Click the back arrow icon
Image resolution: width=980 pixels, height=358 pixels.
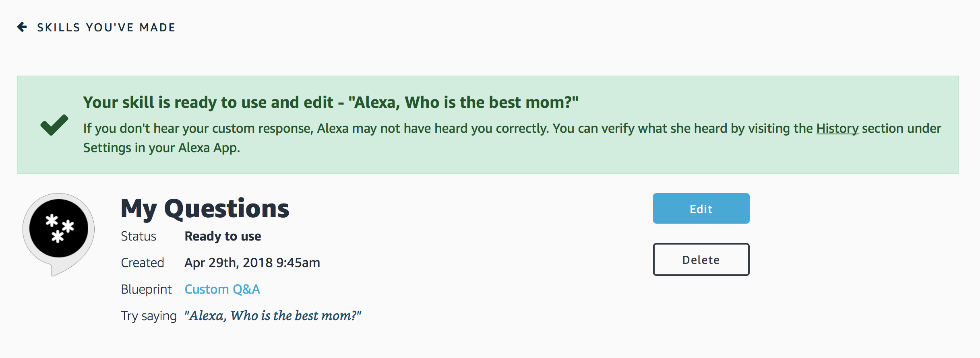(22, 27)
